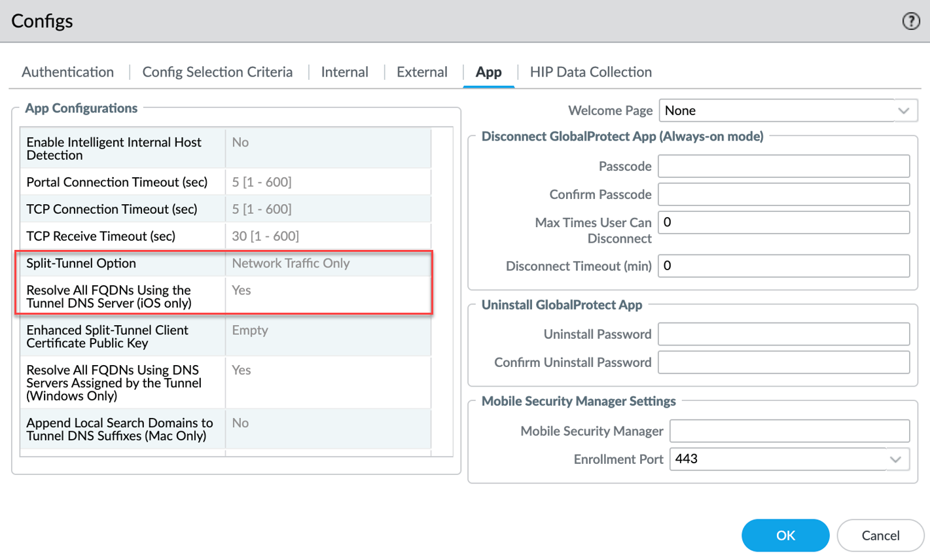Go to the External tab
930x560 pixels.
(421, 72)
